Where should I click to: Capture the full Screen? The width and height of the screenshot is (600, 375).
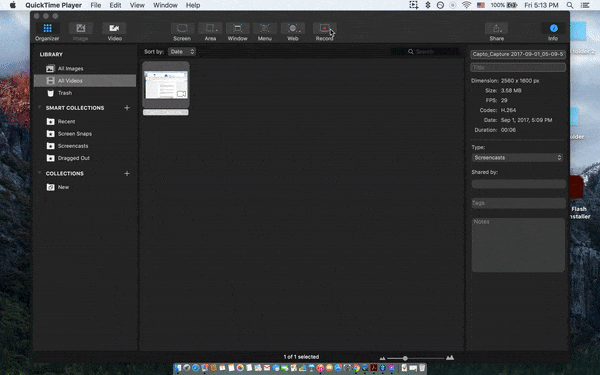pyautogui.click(x=182, y=32)
